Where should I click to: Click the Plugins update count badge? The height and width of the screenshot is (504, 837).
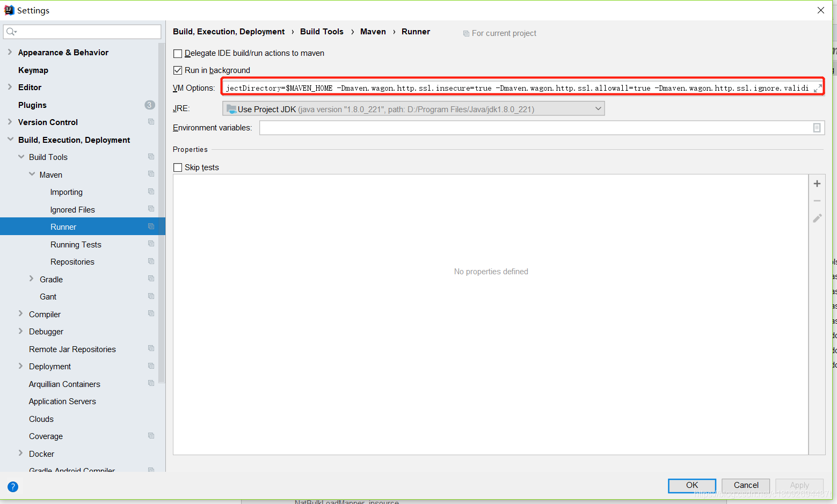[x=150, y=105]
